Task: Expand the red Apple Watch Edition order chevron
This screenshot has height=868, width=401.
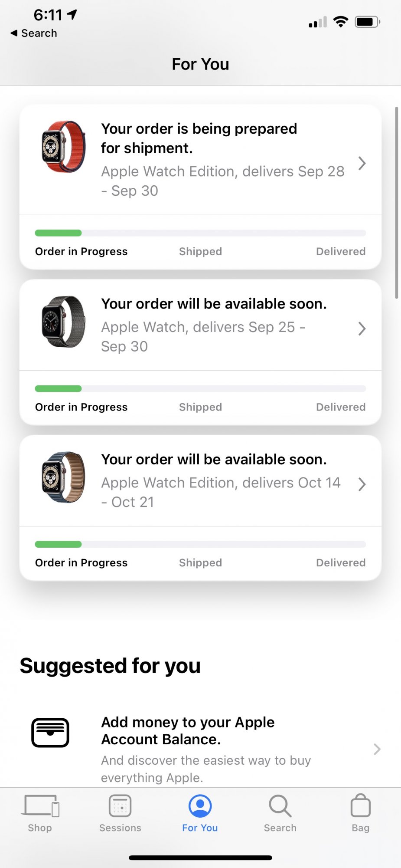Action: coord(362,164)
